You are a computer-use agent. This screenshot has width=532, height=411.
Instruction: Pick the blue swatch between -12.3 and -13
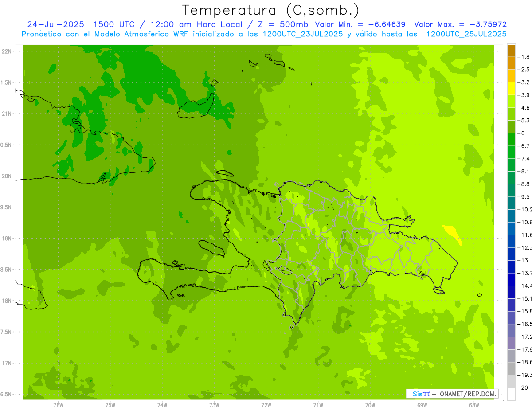(511, 254)
